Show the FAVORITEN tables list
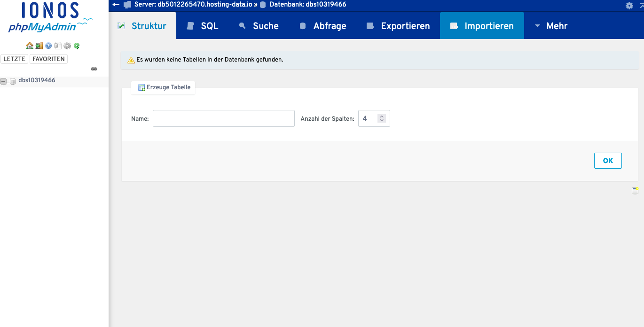Screen dimensions: 644x327 [x=48, y=59]
